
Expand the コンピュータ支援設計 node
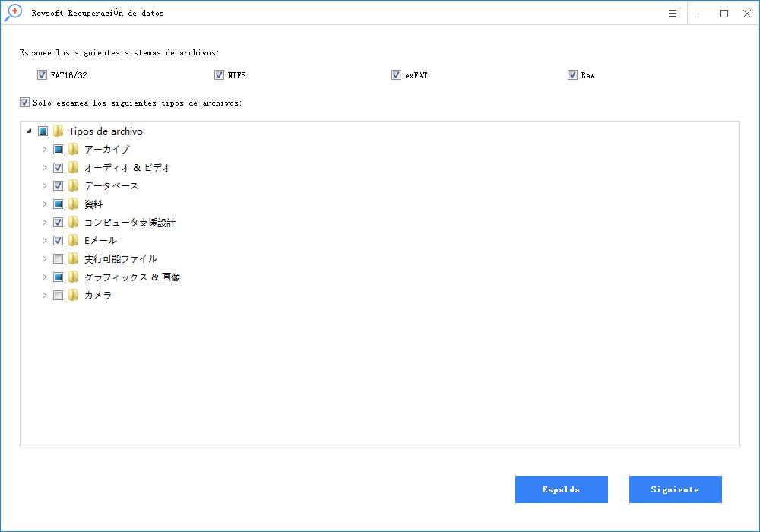44,223
